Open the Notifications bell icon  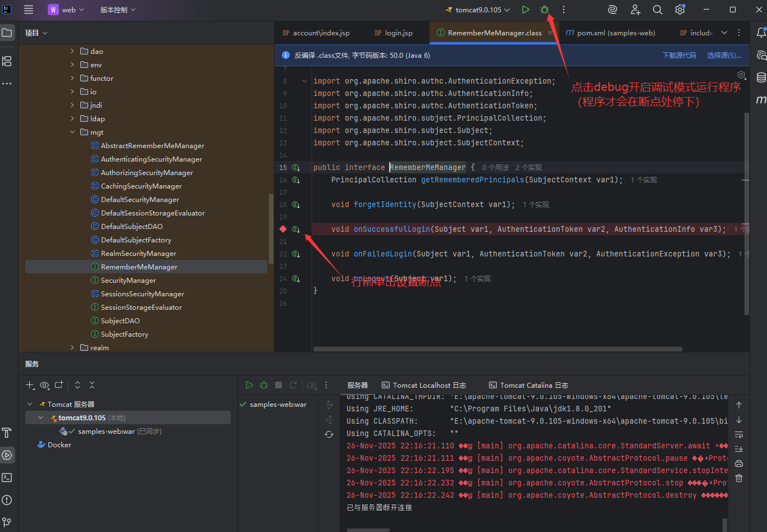(761, 33)
